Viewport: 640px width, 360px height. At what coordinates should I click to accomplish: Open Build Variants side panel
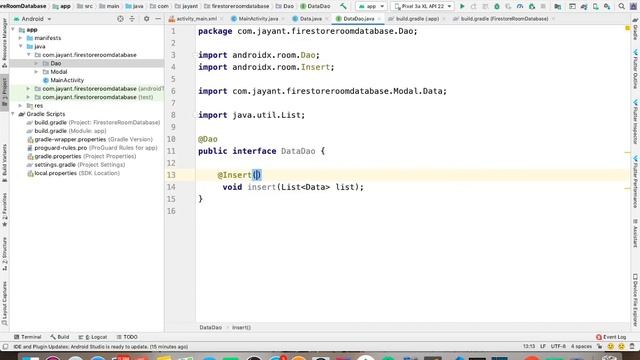click(x=4, y=162)
